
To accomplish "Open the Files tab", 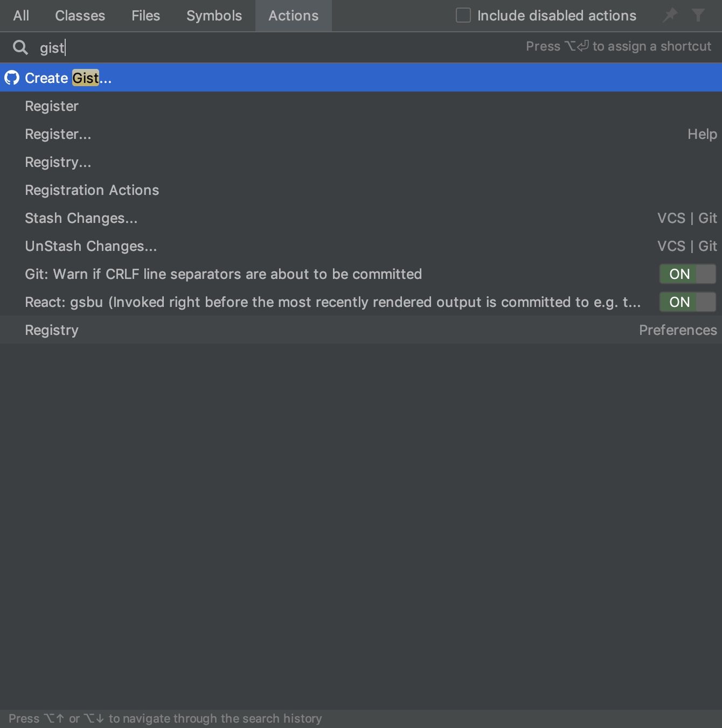I will click(145, 16).
